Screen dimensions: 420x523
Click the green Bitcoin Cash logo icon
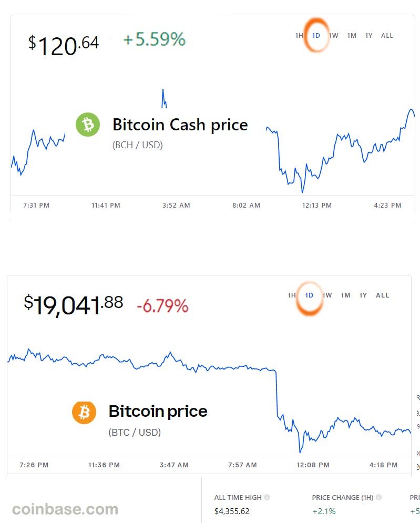tap(88, 125)
